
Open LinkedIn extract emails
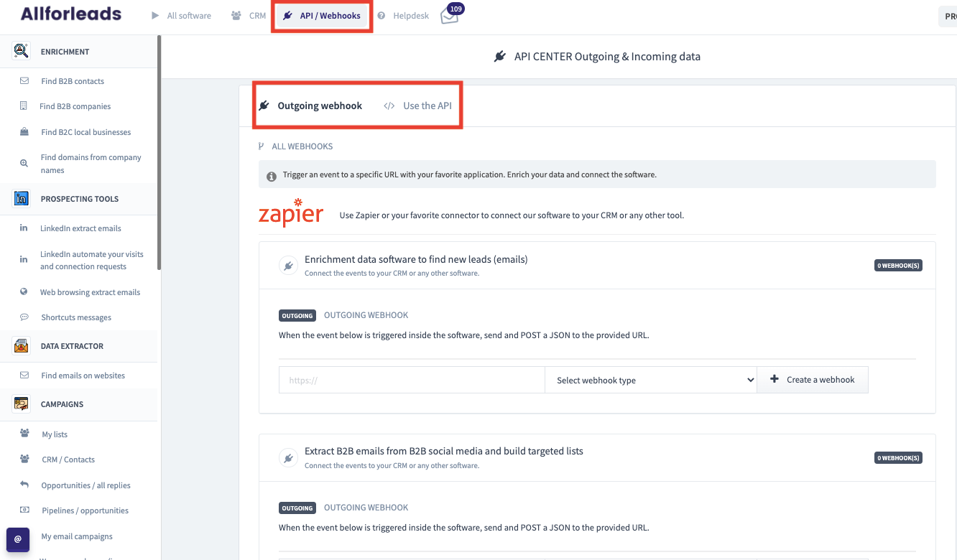[x=80, y=228]
